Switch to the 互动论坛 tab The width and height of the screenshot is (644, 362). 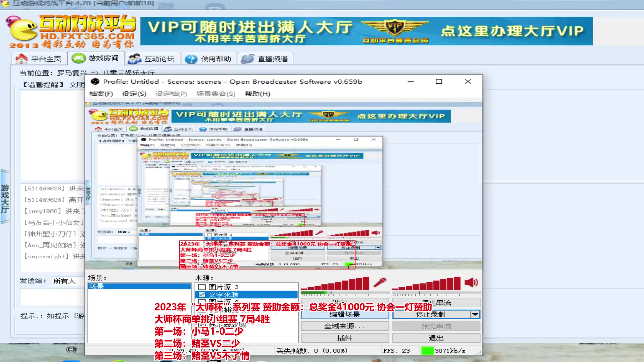pos(153,59)
